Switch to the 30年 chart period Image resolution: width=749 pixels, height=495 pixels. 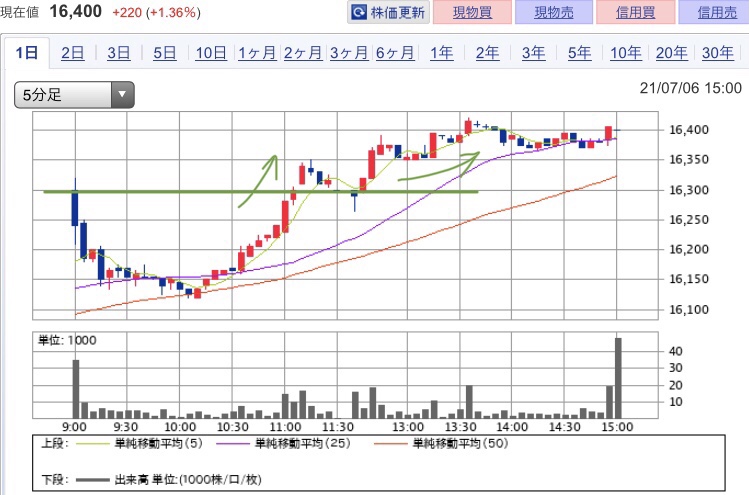(717, 53)
